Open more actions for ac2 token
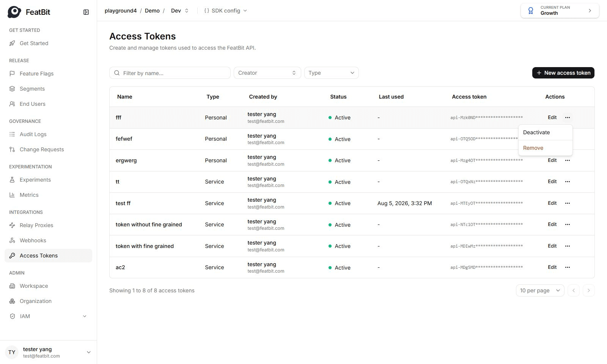The image size is (607, 364). 568,267
